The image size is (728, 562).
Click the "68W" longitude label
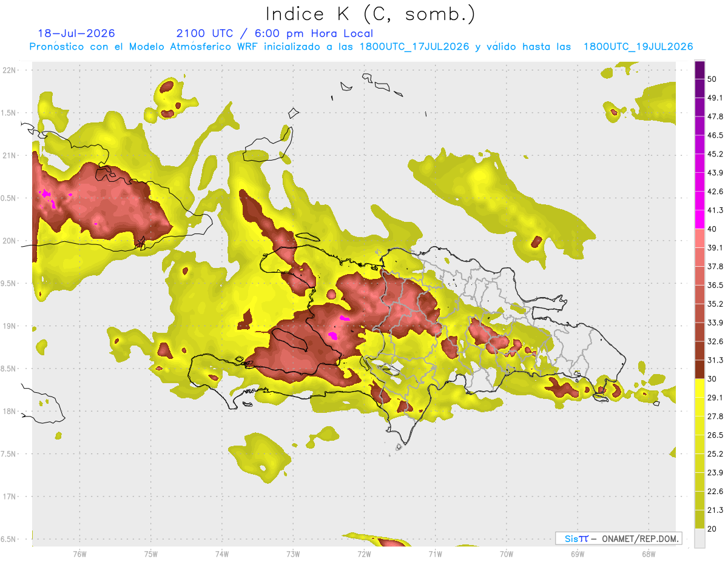tap(649, 554)
